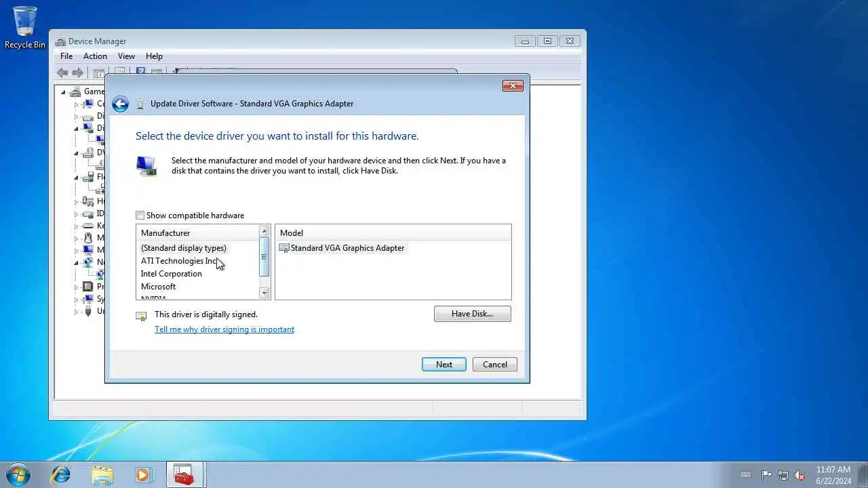Click the manufacturer list scroll down arrow
The width and height of the screenshot is (868, 488).
click(x=264, y=293)
